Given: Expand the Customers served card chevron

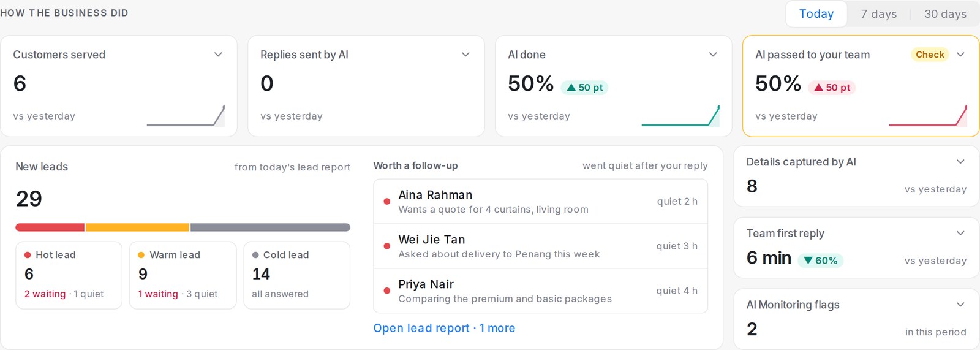Looking at the screenshot, I should 218,55.
